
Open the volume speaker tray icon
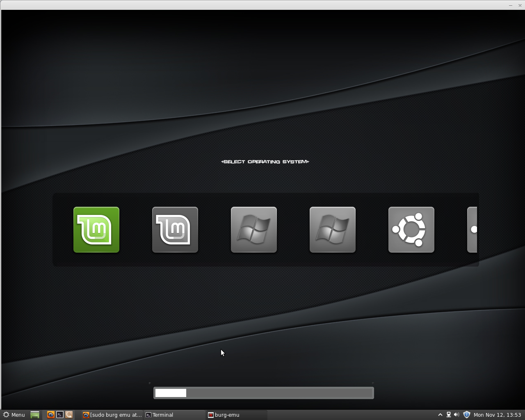click(x=457, y=415)
